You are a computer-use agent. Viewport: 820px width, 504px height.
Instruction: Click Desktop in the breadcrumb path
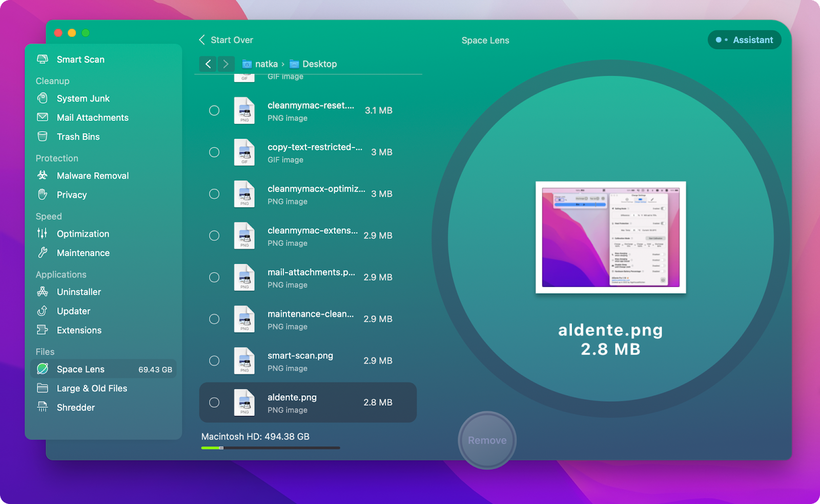320,64
